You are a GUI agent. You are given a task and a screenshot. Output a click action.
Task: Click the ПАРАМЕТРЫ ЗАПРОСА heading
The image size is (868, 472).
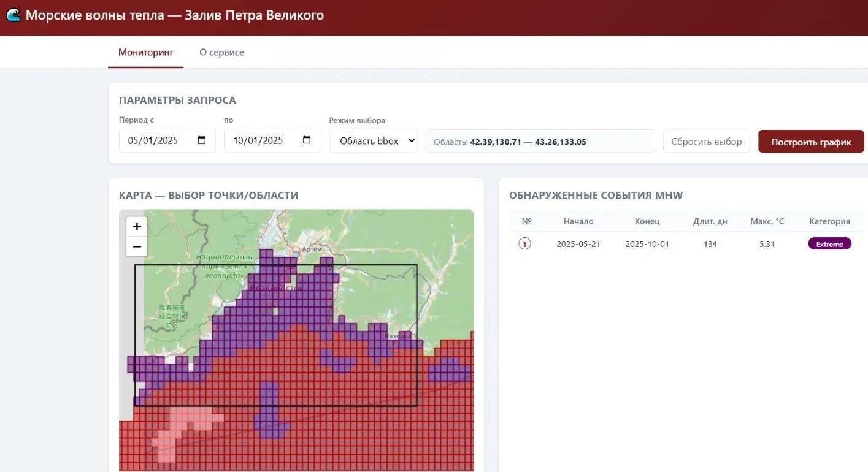click(x=177, y=101)
